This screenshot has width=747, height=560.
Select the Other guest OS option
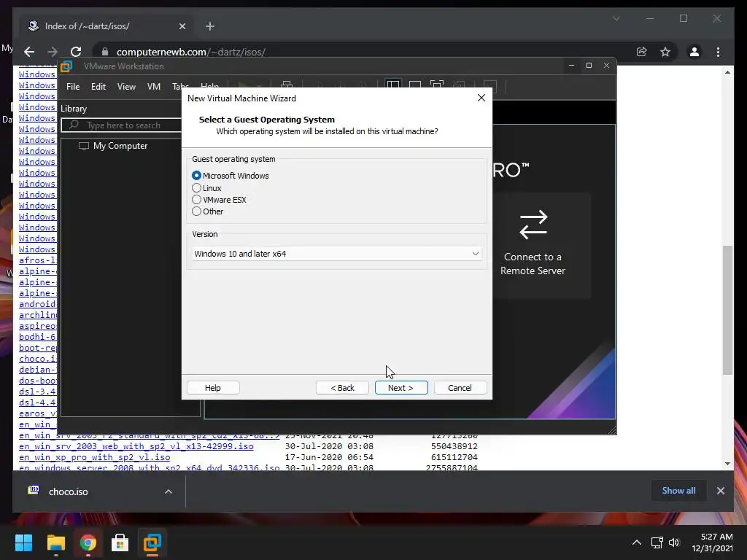click(x=196, y=211)
